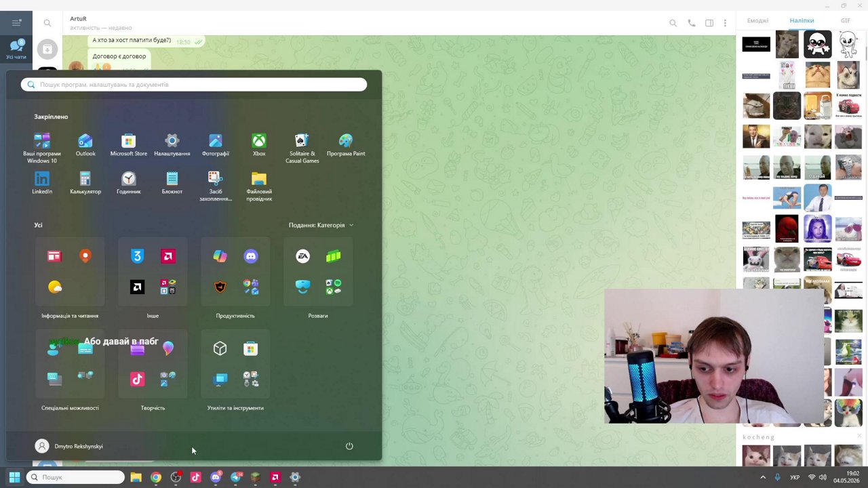Launch Discord in Продуктивність group
Screen dimensions: 868x488
[251, 256]
